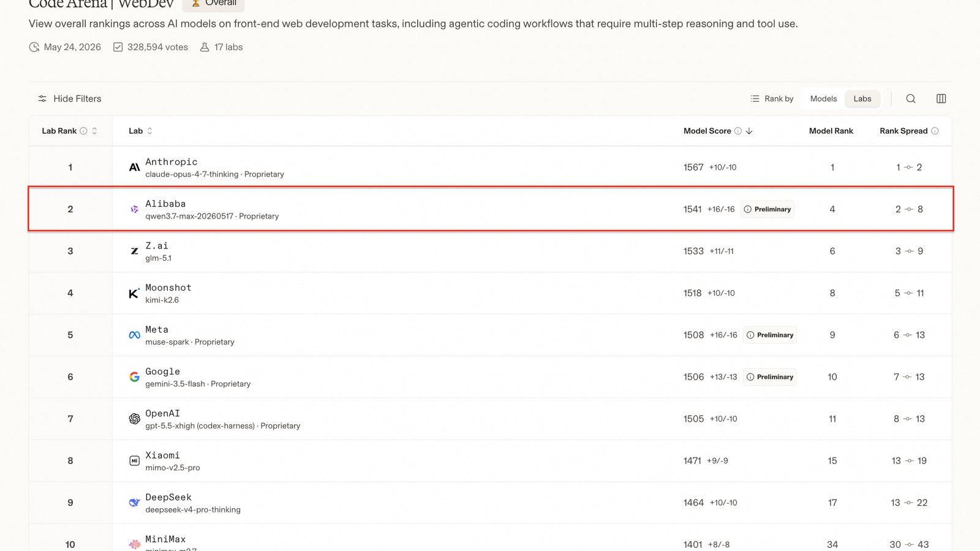Viewport: 980px width, 551px height.
Task: Open the Anthropic lab name
Action: point(171,162)
